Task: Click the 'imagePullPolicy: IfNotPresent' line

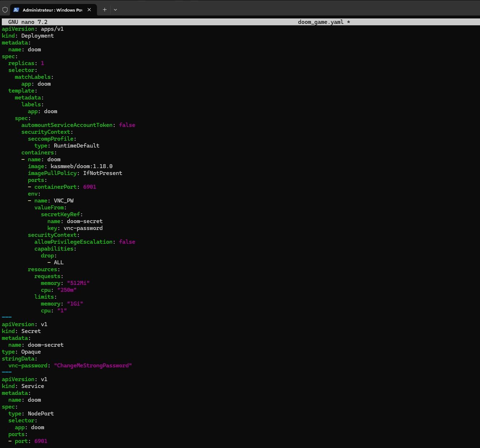Action: [75, 173]
